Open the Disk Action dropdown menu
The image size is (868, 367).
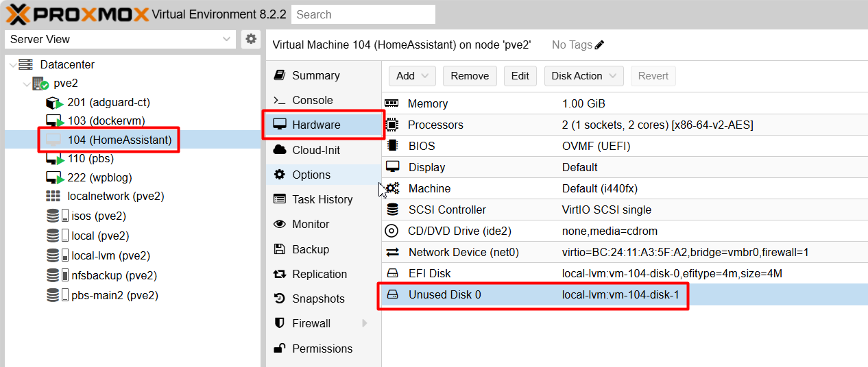(x=584, y=76)
